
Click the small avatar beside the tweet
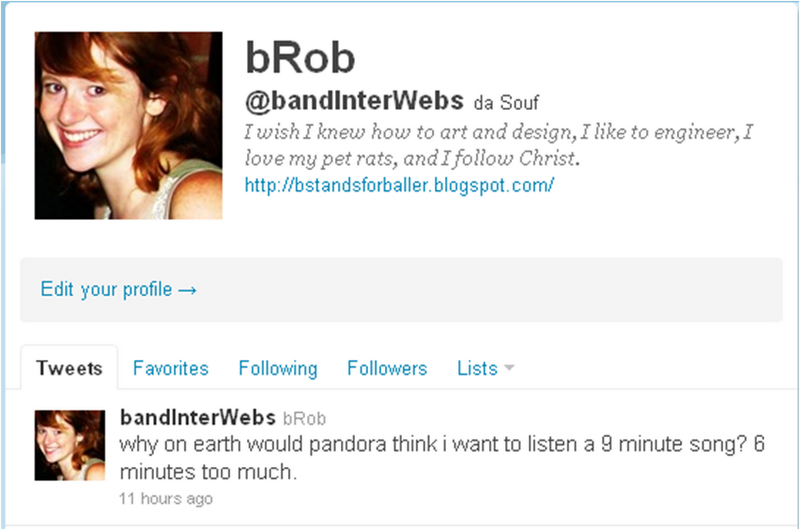pos(70,445)
